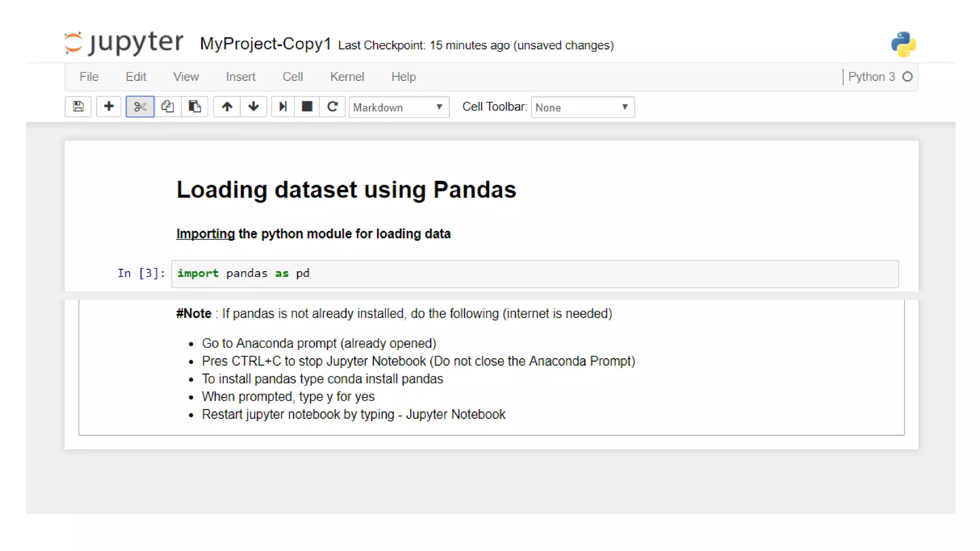Image resolution: width=980 pixels, height=551 pixels.
Task: Click the save and checkpoint icon
Action: click(78, 107)
